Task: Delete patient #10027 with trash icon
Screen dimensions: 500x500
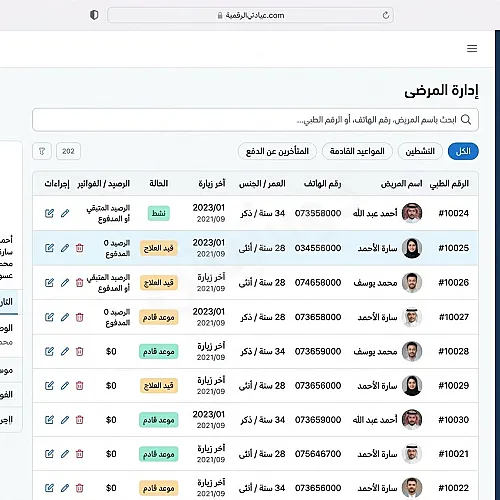Action: point(79,317)
